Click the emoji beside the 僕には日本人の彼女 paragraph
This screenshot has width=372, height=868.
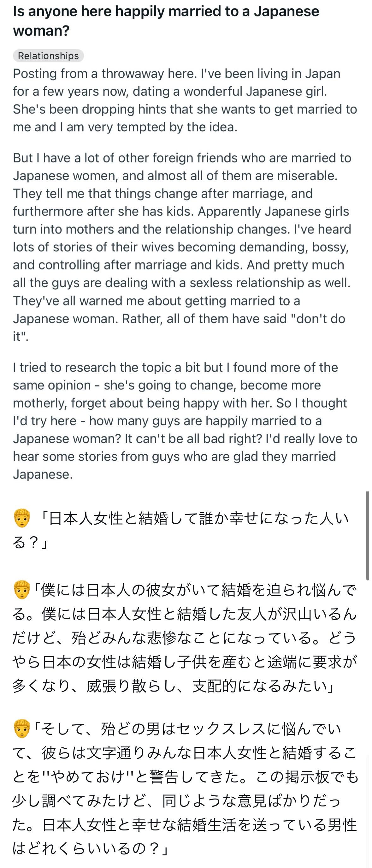(22, 590)
